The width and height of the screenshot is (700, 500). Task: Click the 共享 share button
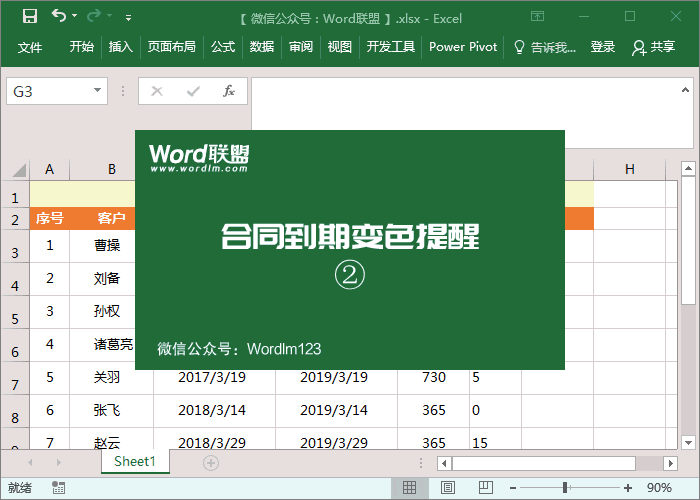[654, 47]
